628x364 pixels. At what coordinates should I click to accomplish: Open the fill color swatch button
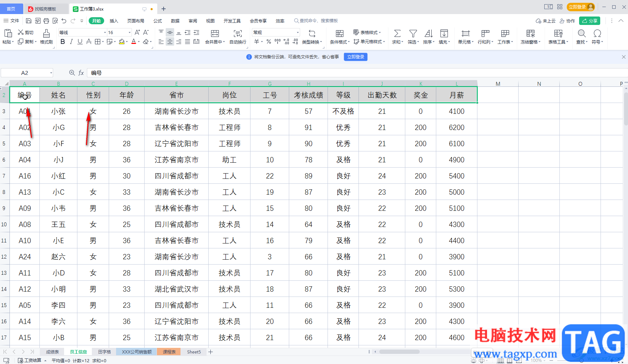(121, 42)
